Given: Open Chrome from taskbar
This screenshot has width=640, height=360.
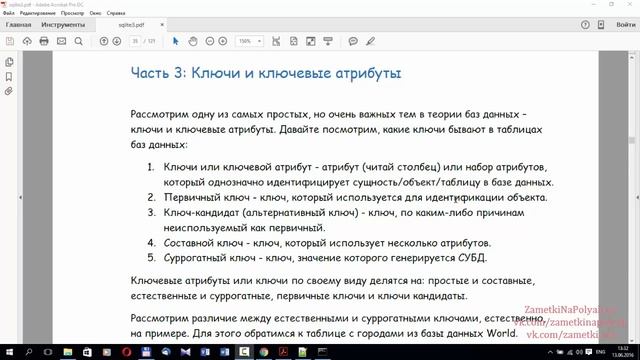Looking at the screenshot, I should point(264,352).
